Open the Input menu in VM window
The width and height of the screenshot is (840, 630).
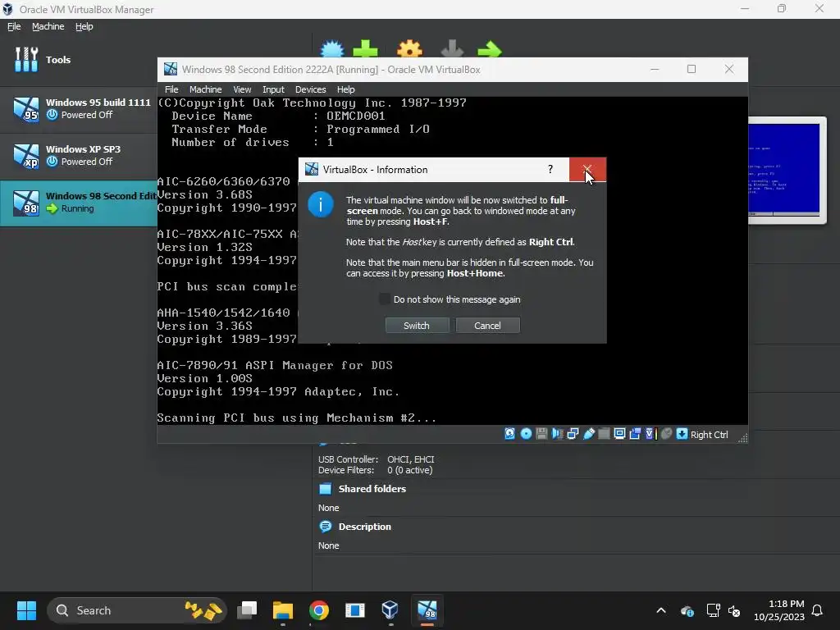273,89
